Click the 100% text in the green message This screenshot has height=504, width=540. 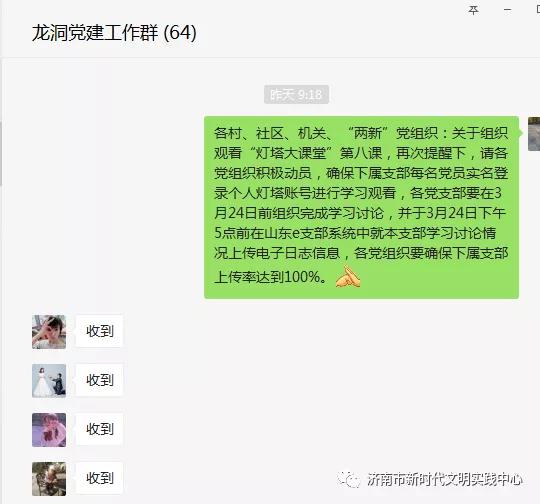pos(302,277)
